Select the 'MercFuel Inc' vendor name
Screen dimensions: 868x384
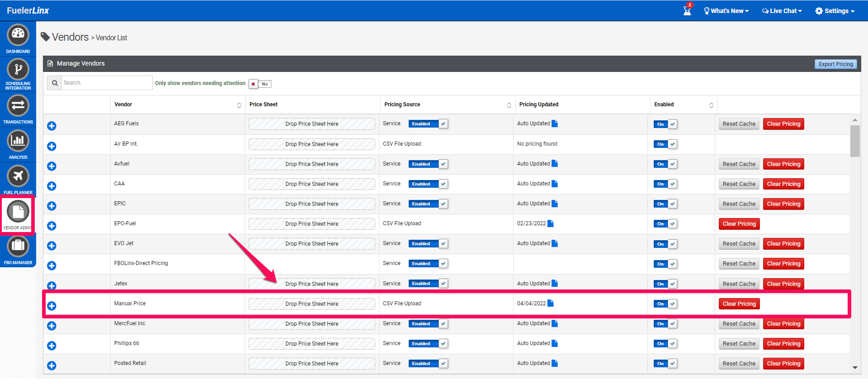tap(130, 323)
